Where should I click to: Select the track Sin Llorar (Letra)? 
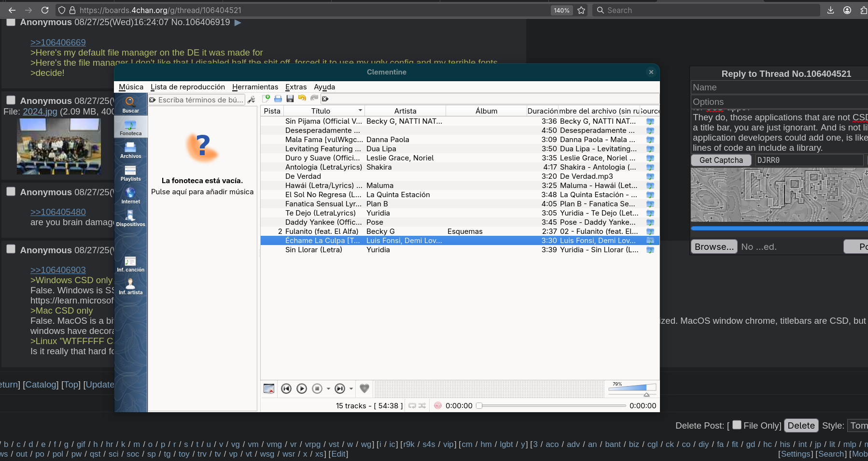click(313, 250)
